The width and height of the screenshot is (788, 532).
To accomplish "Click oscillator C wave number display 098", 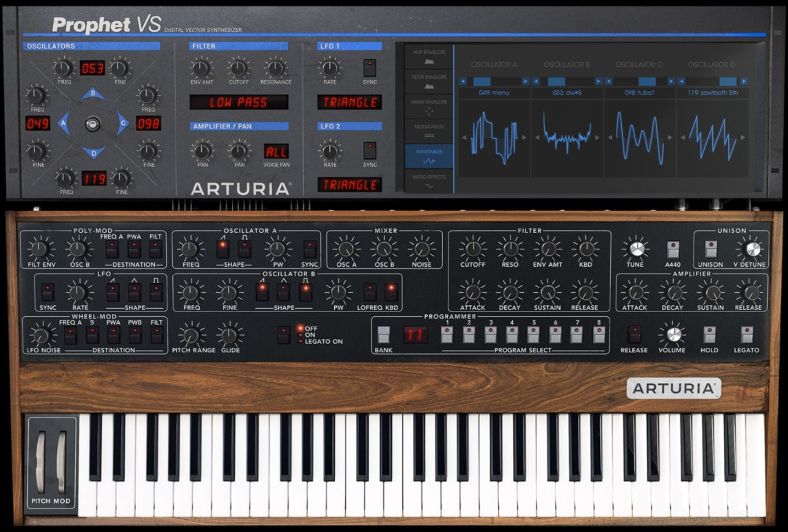I will [148, 123].
